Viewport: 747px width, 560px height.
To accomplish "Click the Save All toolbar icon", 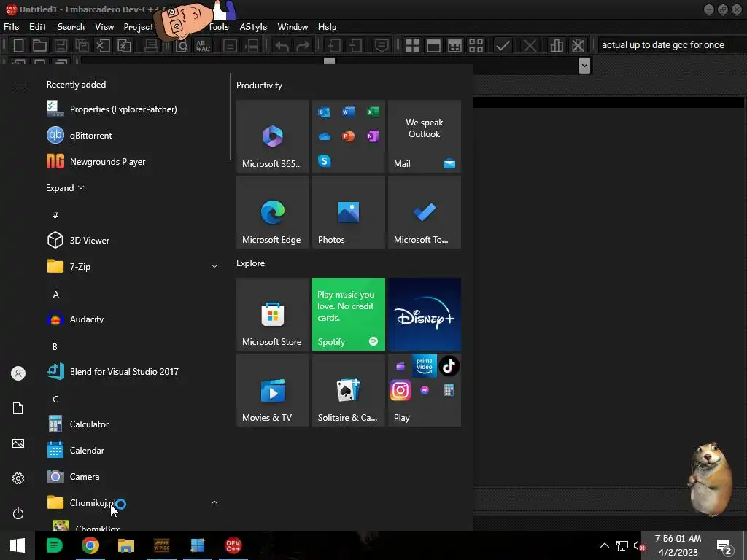I will [x=82, y=46].
